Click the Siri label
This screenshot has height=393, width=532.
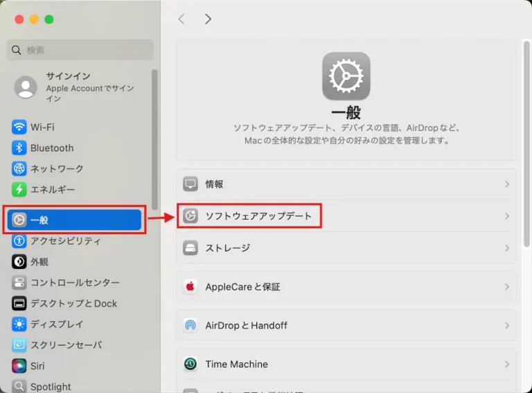(37, 366)
